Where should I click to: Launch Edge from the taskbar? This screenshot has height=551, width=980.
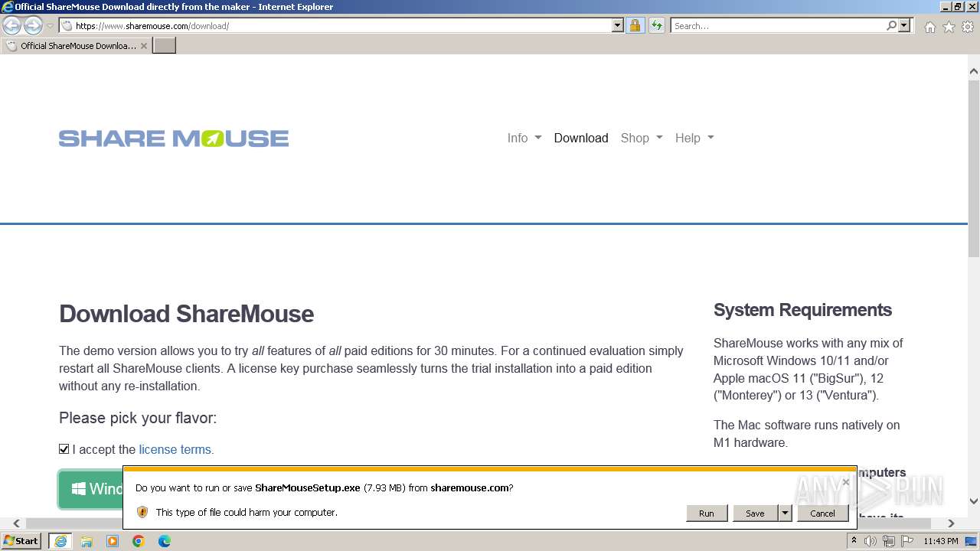pos(165,541)
